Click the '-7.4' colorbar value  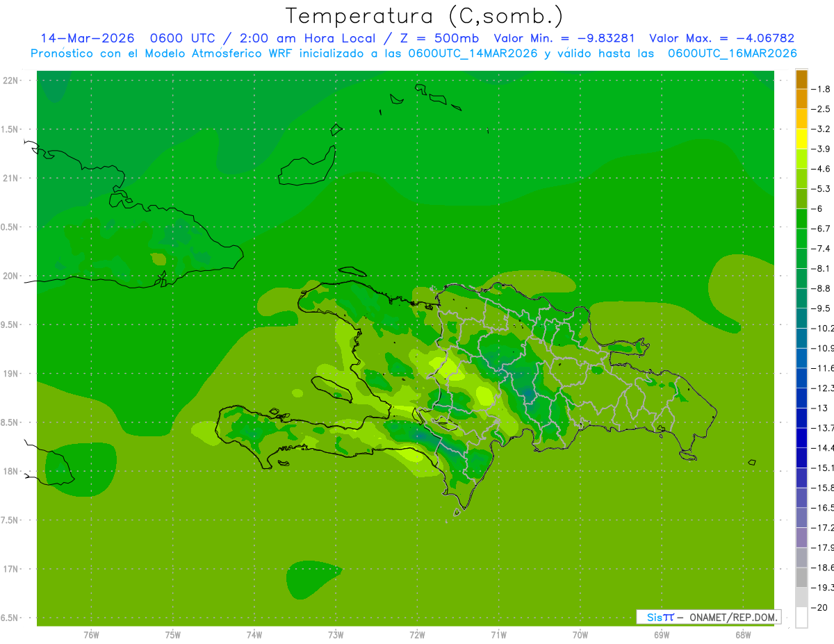821,248
